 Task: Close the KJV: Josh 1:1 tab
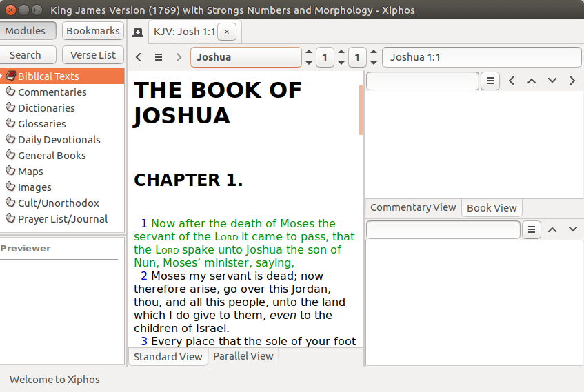pyautogui.click(x=227, y=32)
